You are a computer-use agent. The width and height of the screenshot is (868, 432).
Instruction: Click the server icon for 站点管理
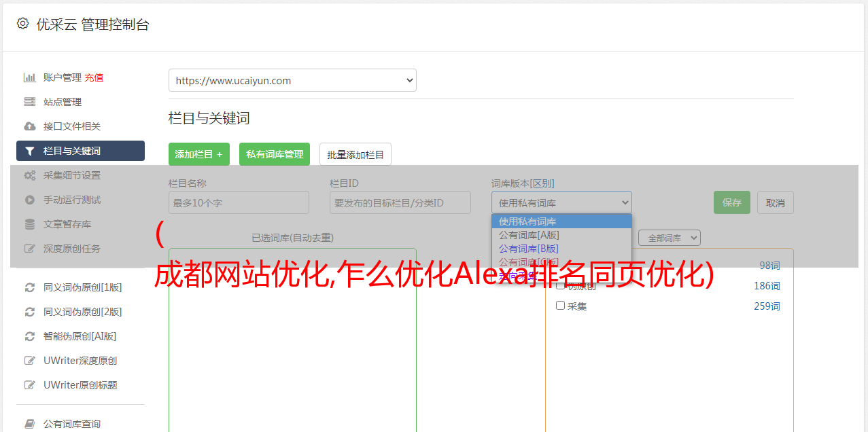pyautogui.click(x=30, y=102)
